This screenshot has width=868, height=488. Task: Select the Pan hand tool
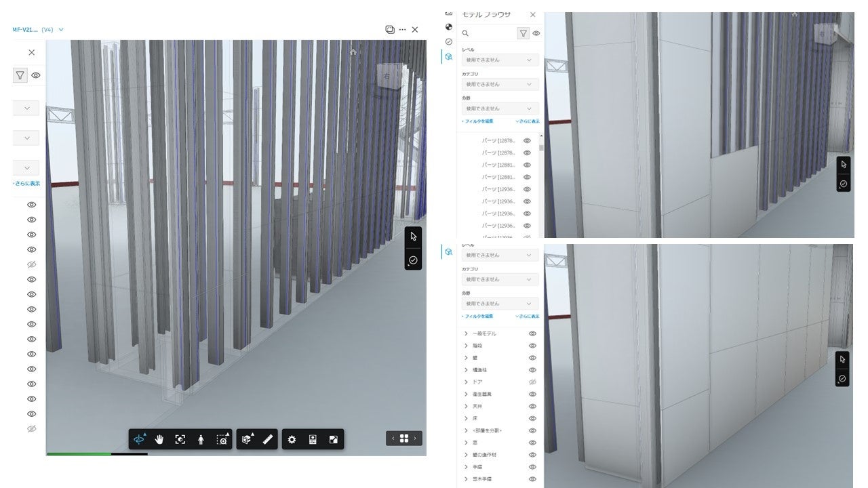tap(160, 439)
